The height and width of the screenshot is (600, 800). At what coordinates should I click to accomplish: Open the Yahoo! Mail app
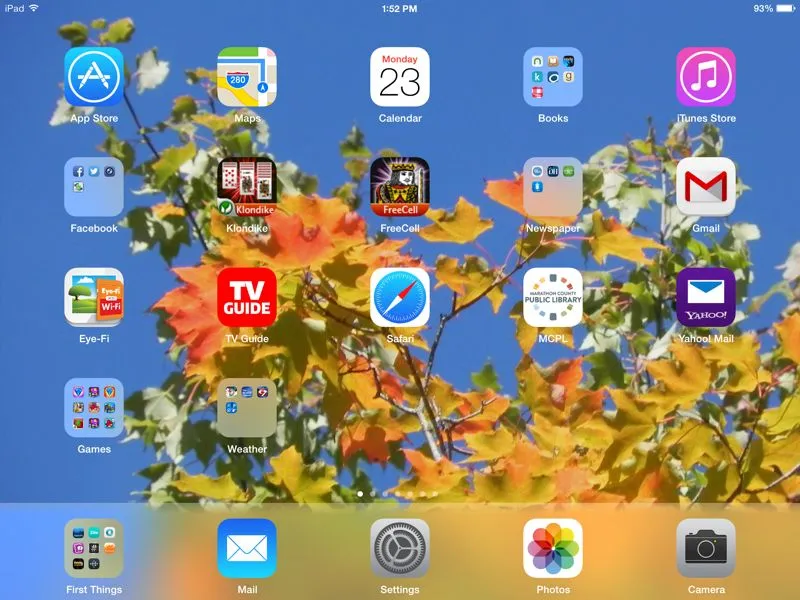[706, 297]
